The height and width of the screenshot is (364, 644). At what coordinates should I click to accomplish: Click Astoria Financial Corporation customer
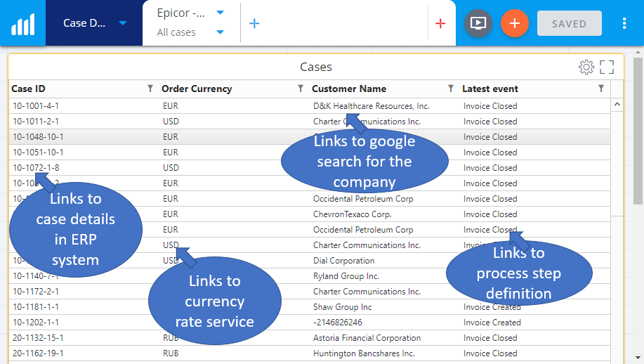367,338
